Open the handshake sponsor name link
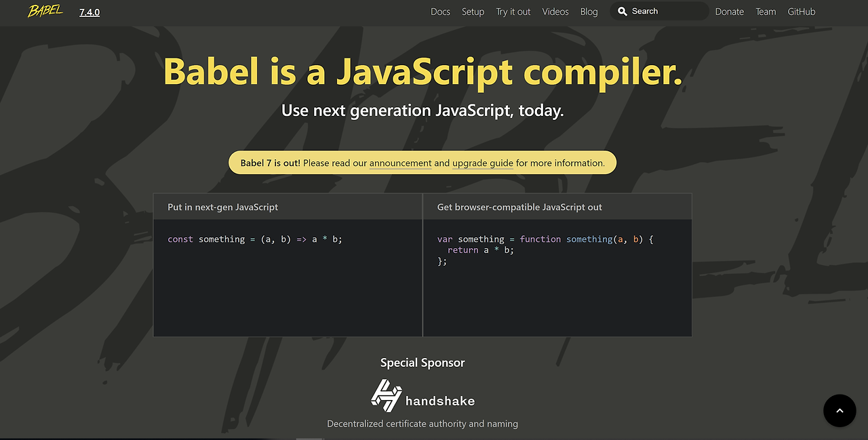This screenshot has height=440, width=868. click(440, 401)
